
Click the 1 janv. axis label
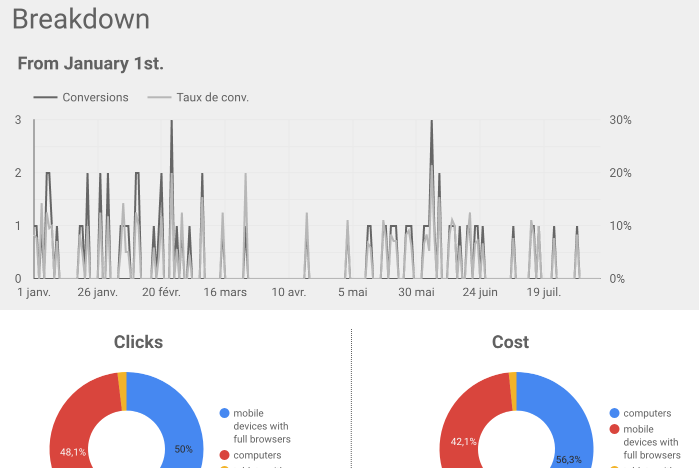tap(34, 292)
